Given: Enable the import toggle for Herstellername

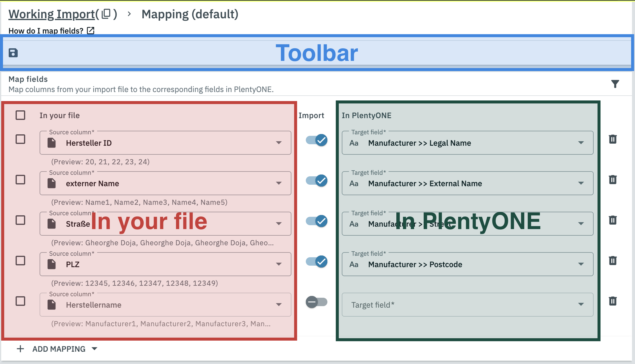Looking at the screenshot, I should (x=316, y=302).
